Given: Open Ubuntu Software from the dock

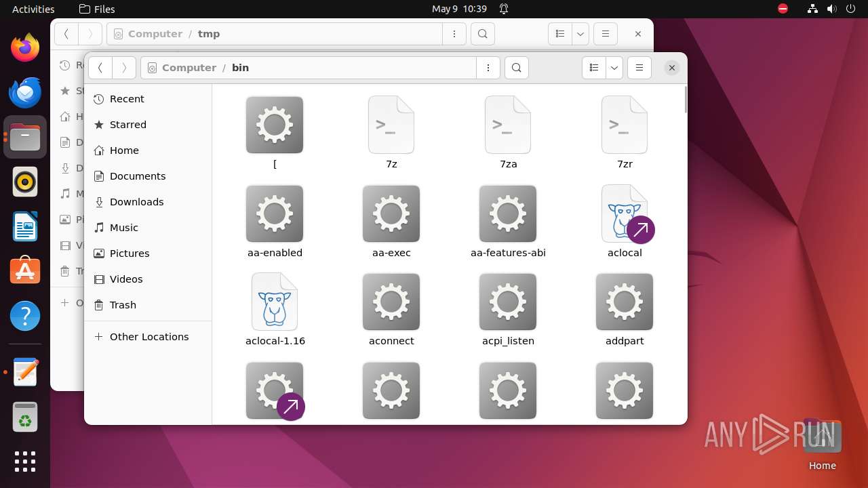Looking at the screenshot, I should 25,271.
